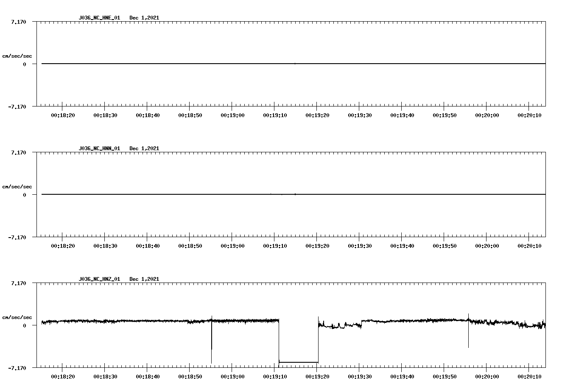Image resolution: width=576 pixels, height=392 pixels.
Task: Click the 7.170 upper limit on HNZ axis
Action: click(x=19, y=283)
